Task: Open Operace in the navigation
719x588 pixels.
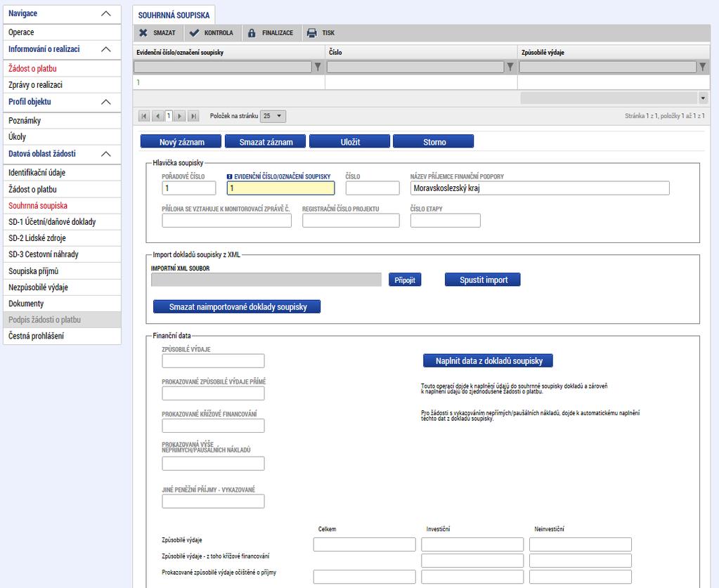Action: pyautogui.click(x=62, y=32)
